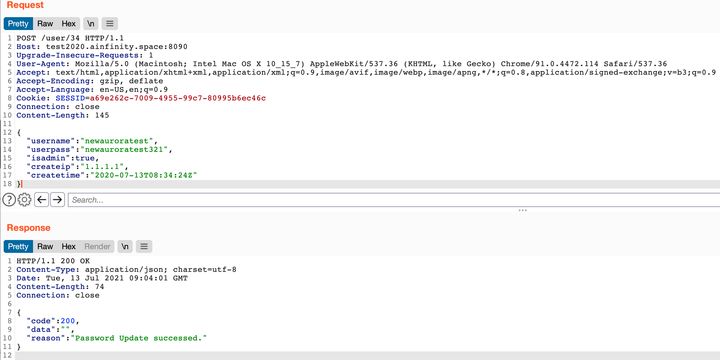Open Request panel hamburger menu icon
The image size is (720, 360).
(110, 23)
